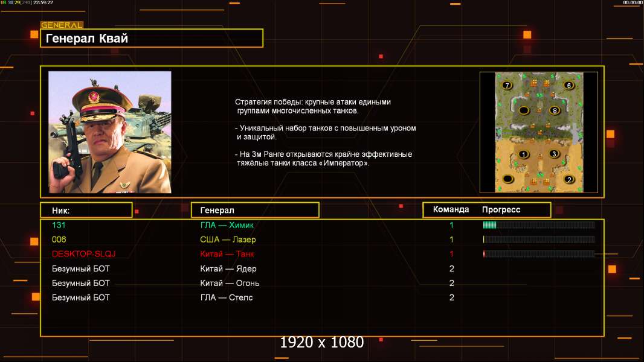644x362 pixels.
Task: Choose start position 3 on the map
Action: [554, 154]
